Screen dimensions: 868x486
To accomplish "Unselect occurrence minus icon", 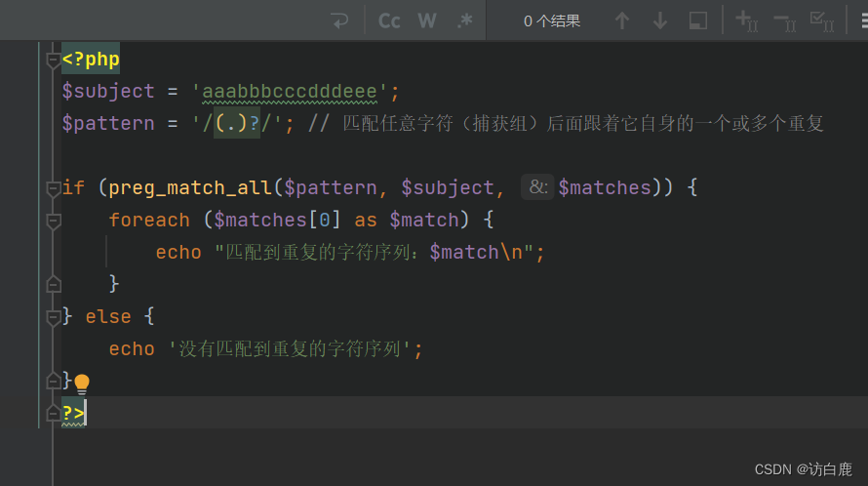I will 784,21.
